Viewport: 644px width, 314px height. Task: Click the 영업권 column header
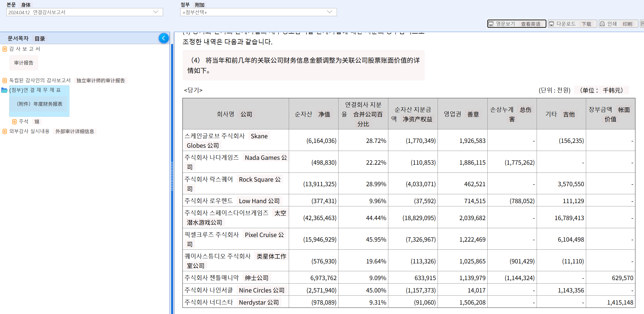point(463,114)
